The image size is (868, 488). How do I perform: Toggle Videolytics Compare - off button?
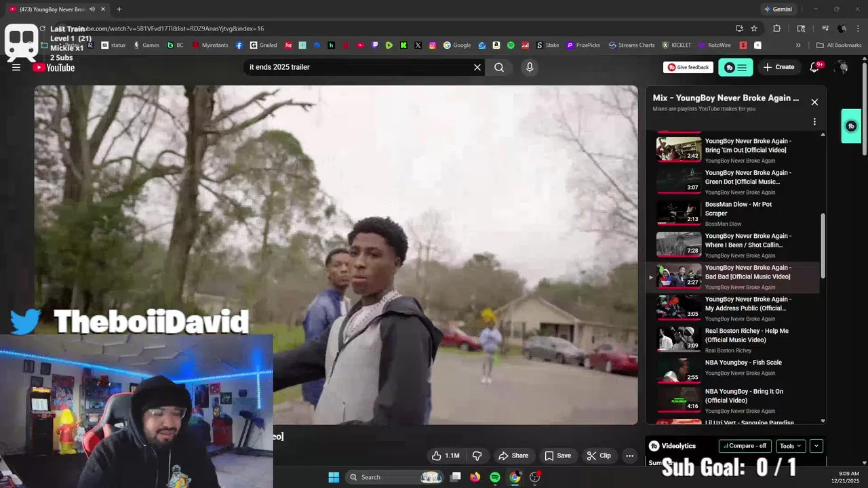coord(745,446)
